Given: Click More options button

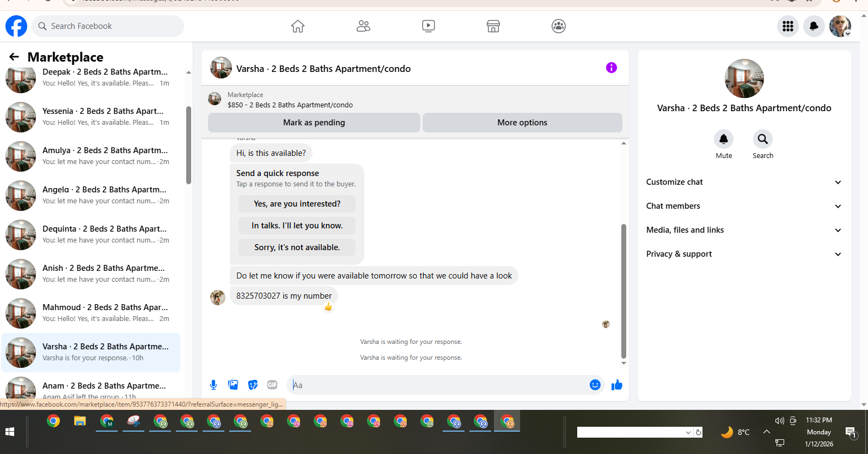Looking at the screenshot, I should tap(522, 123).
